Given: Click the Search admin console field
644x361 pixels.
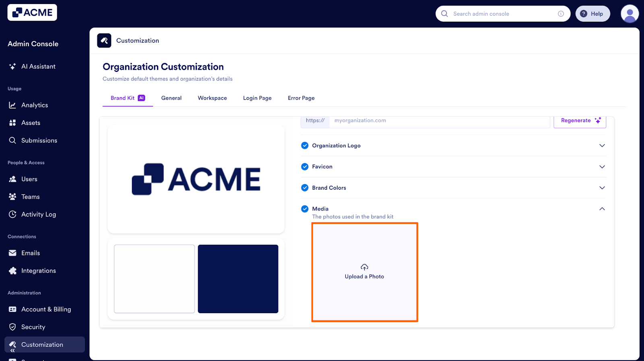Looking at the screenshot, I should pos(503,14).
